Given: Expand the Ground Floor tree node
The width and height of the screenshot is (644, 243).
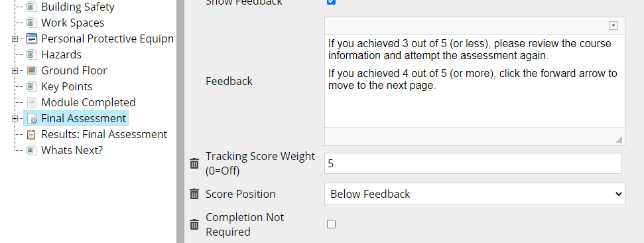Looking at the screenshot, I should 15,71.
